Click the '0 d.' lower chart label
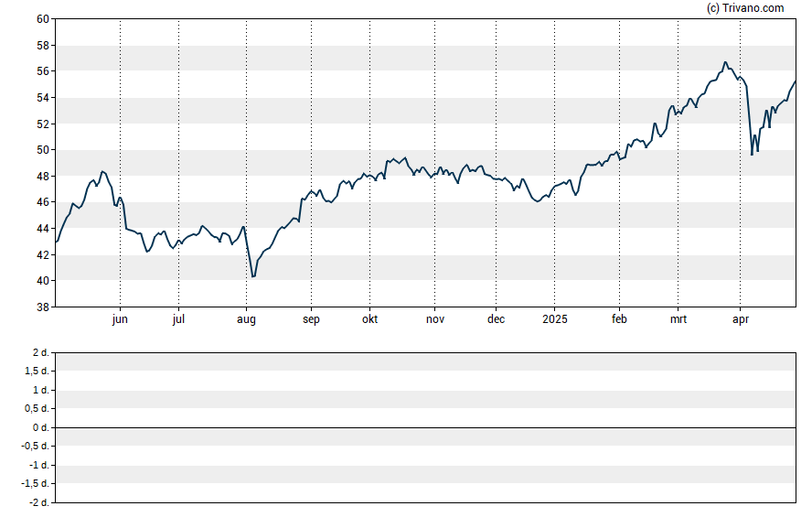 tap(40, 427)
